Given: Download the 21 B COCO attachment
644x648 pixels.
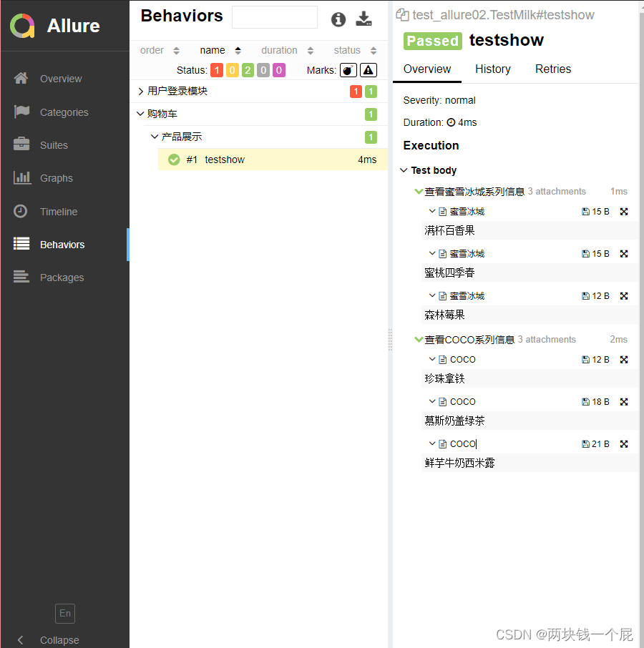Looking at the screenshot, I should coord(595,444).
